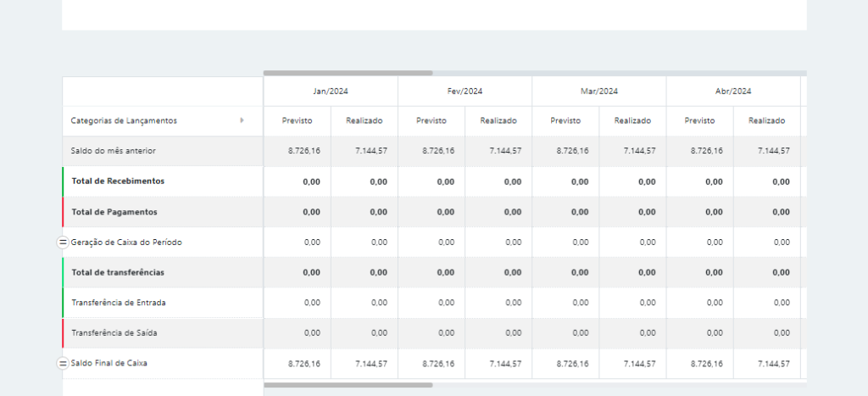Image resolution: width=868 pixels, height=396 pixels.
Task: Select the Mar/2024 month header
Action: 599,91
